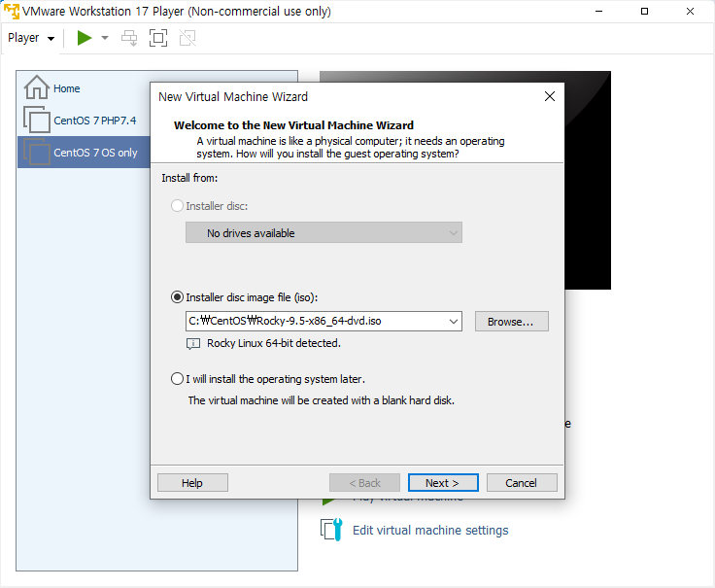This screenshot has height=588, width=715.
Task: Select Home in the library list
Action: [x=67, y=88]
